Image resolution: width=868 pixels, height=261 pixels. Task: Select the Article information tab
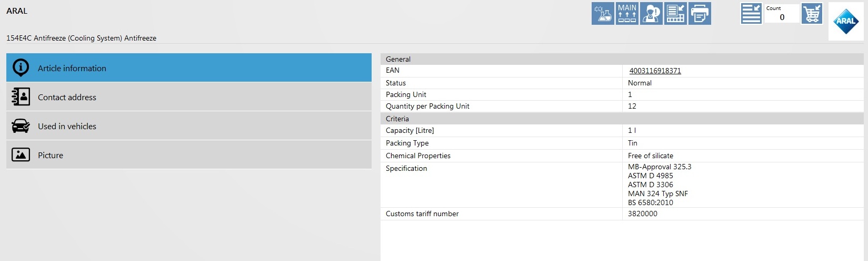coord(189,67)
